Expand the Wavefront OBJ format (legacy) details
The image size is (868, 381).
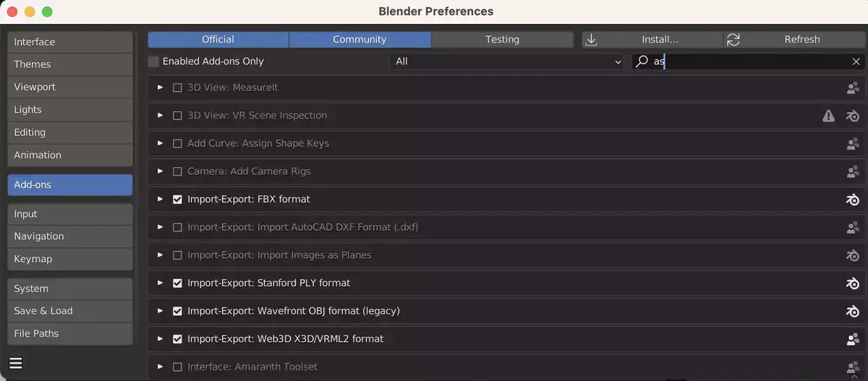[x=161, y=311]
